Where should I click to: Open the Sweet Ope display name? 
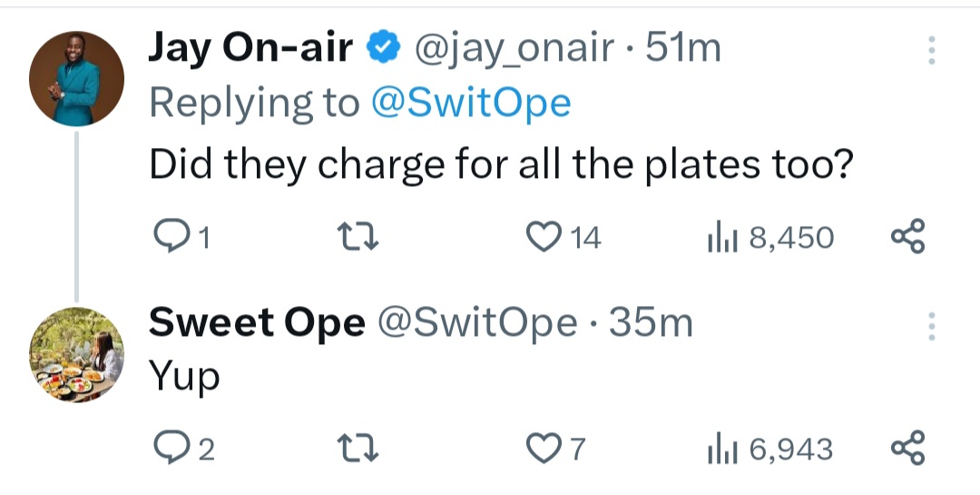coord(257,322)
